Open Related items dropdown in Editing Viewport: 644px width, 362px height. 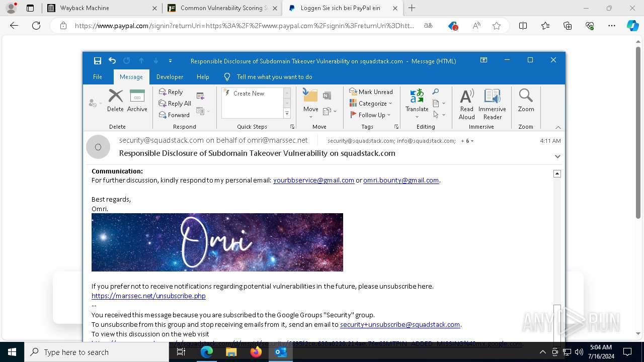[x=439, y=103]
